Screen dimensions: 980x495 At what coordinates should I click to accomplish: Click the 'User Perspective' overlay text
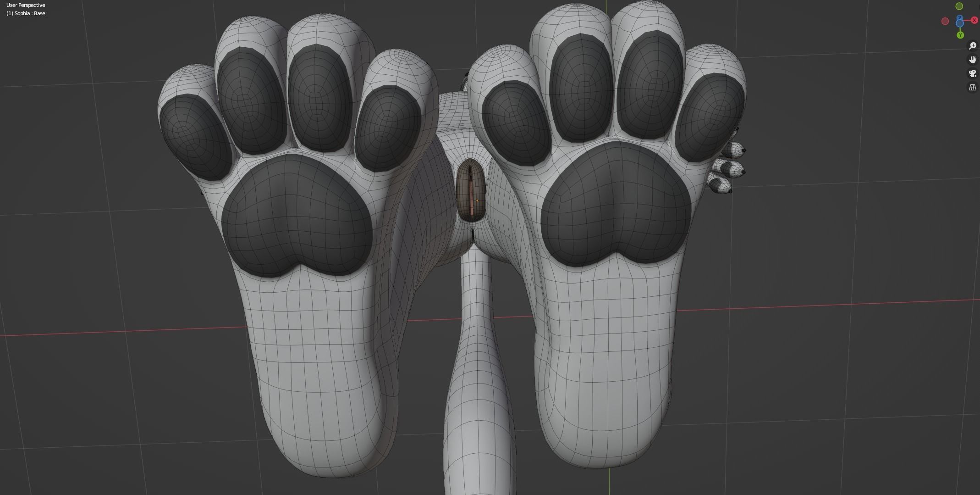pos(26,5)
